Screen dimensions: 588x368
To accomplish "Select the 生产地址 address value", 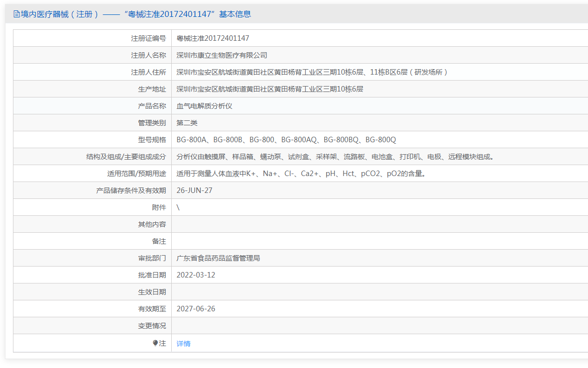I will tap(270, 89).
